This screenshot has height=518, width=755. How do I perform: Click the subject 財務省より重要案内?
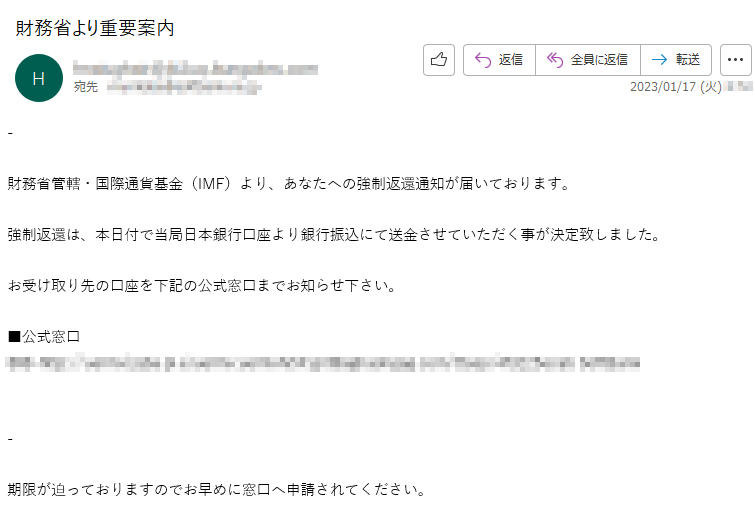click(x=95, y=28)
